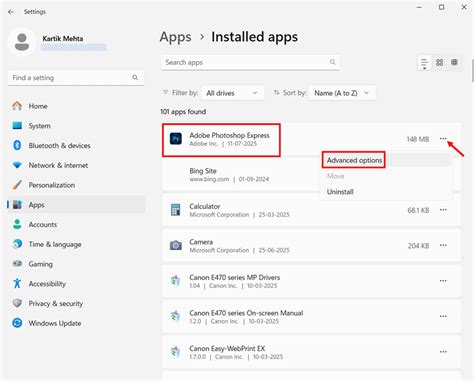This screenshot has height=381, width=474.
Task: Select Canon Easy-WebPrint EX text
Action: 227,348
